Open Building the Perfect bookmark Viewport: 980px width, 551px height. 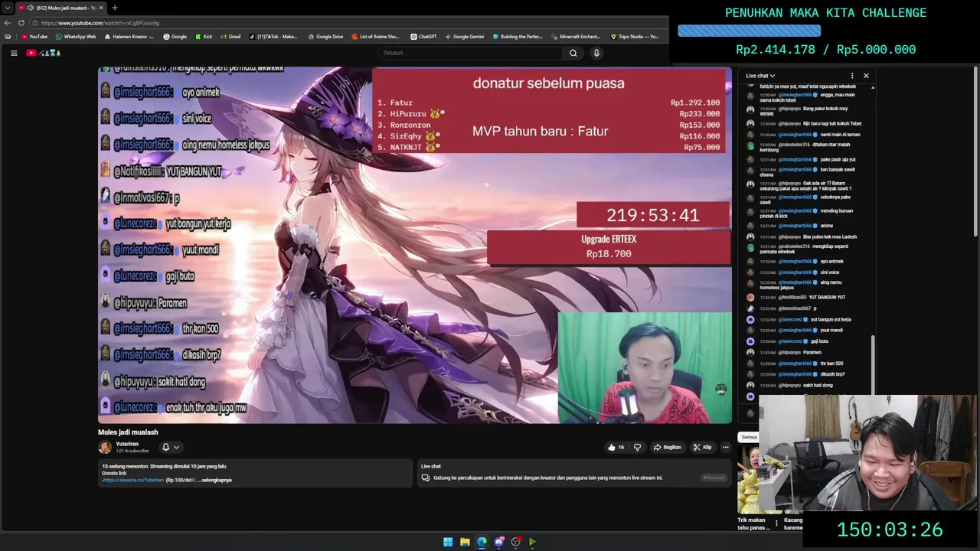(518, 37)
